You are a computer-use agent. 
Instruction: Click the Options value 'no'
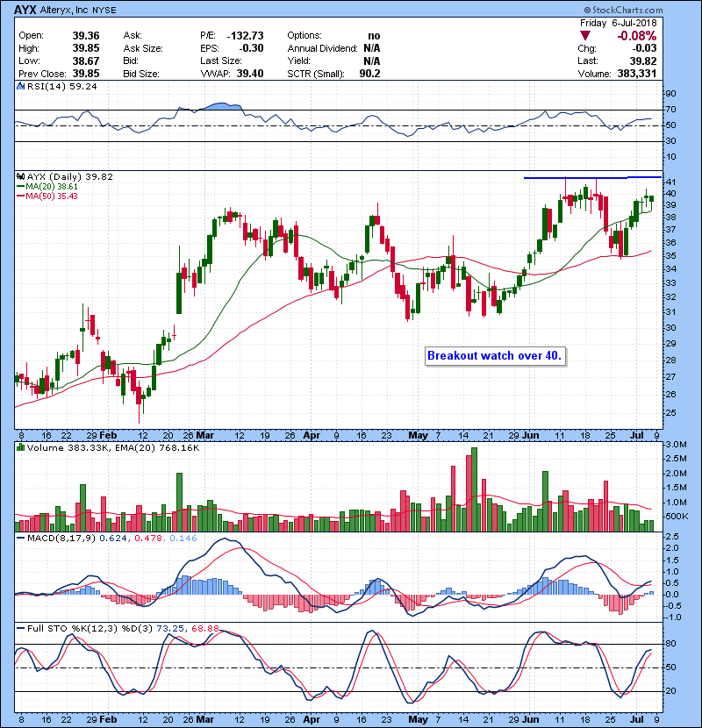pos(374,36)
